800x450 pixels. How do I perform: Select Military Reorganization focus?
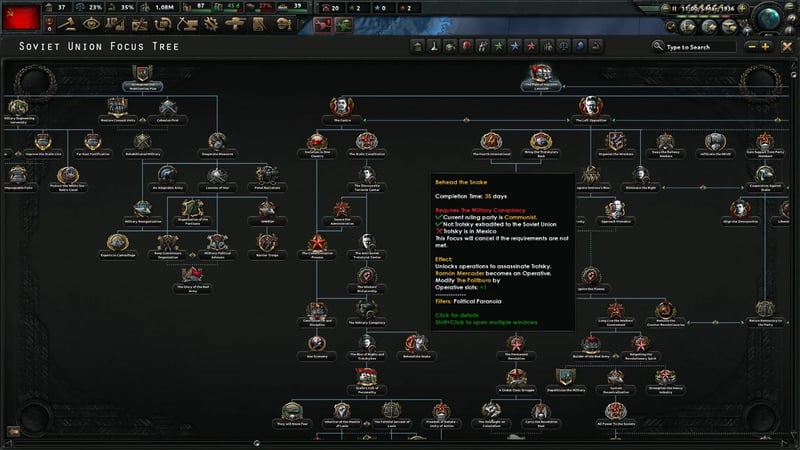click(x=143, y=212)
